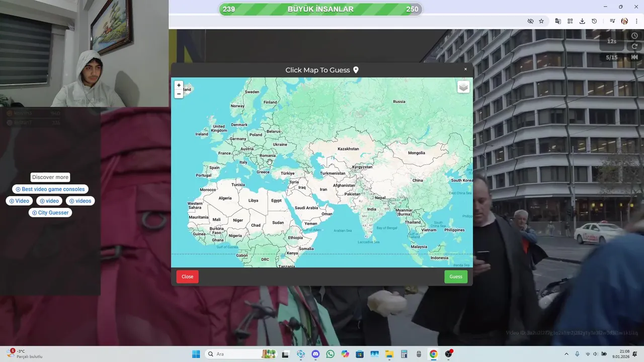This screenshot has width=644, height=362.
Task: Open the Windows Start menu
Action: [196, 354]
